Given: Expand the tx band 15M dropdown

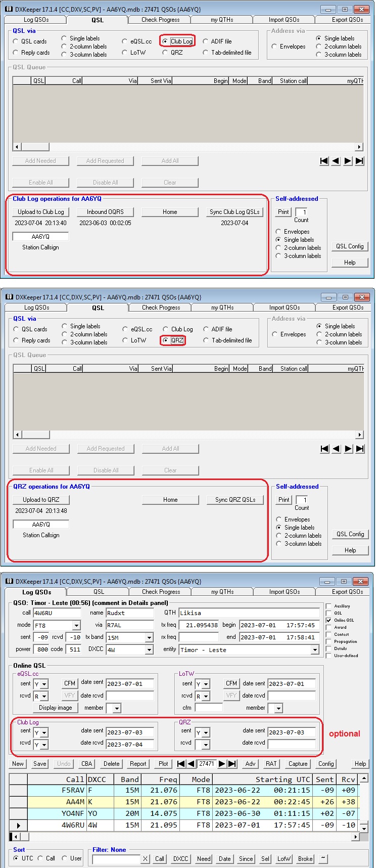Looking at the screenshot, I should 149,637.
